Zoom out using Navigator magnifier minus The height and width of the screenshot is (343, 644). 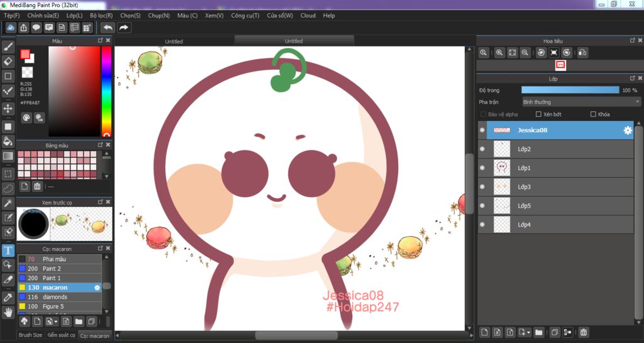point(525,53)
